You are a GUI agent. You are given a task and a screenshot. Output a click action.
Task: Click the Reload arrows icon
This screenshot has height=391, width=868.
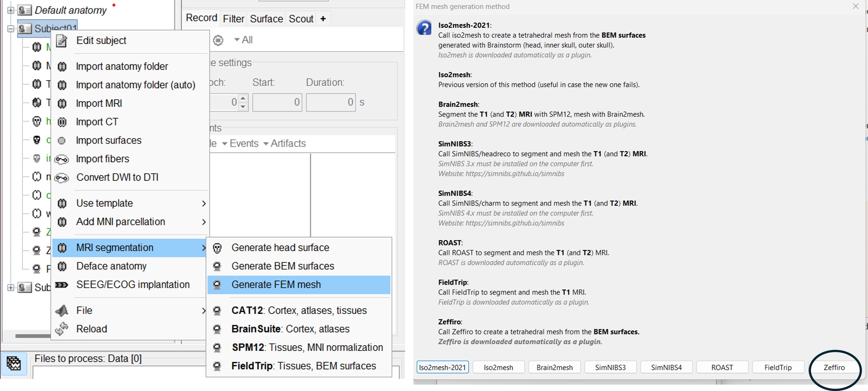(x=61, y=329)
